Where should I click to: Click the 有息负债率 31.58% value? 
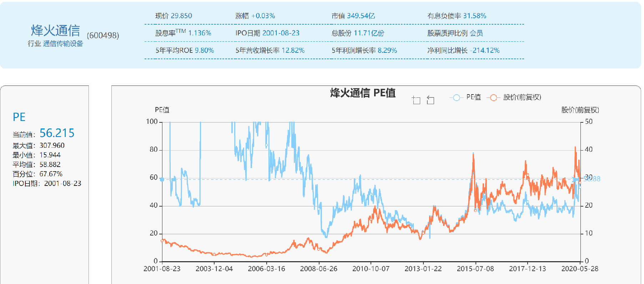point(475,16)
